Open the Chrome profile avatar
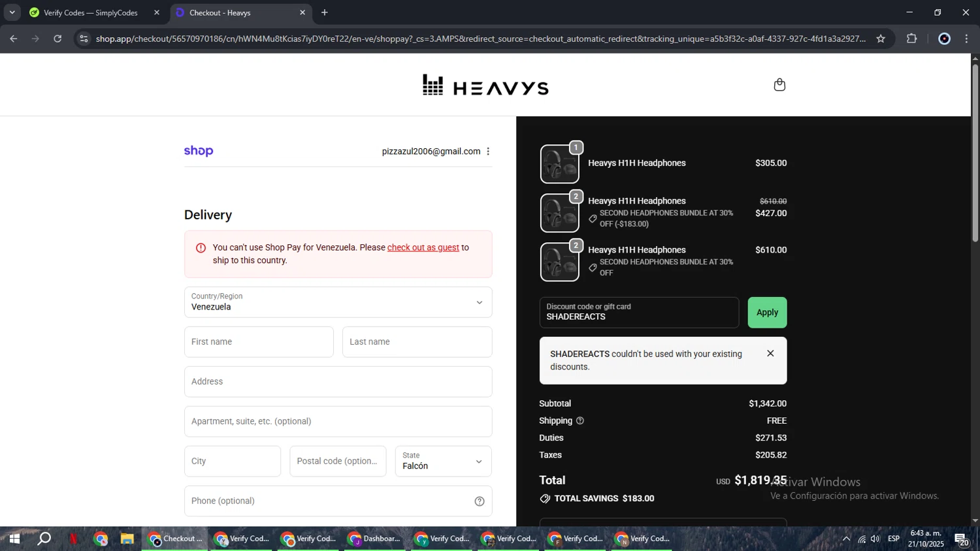The height and width of the screenshot is (551, 980). tap(944, 39)
